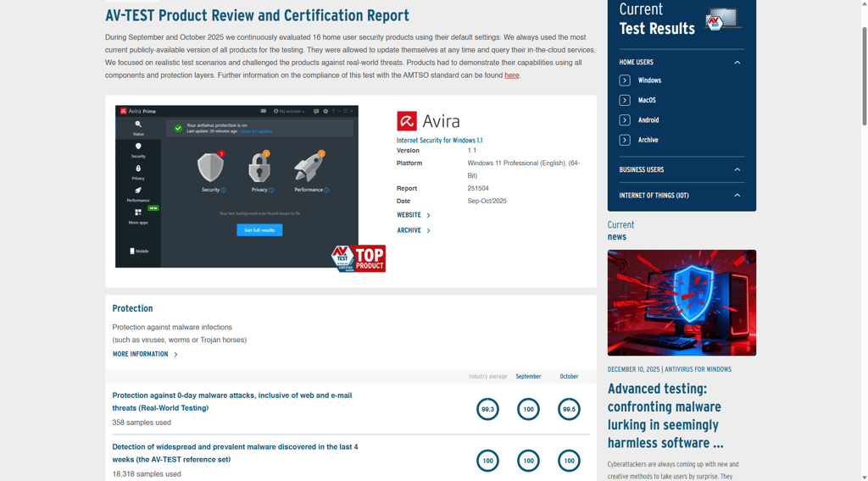This screenshot has width=868, height=481.
Task: Click the page vertical scrollbar thumb
Action: (864, 75)
